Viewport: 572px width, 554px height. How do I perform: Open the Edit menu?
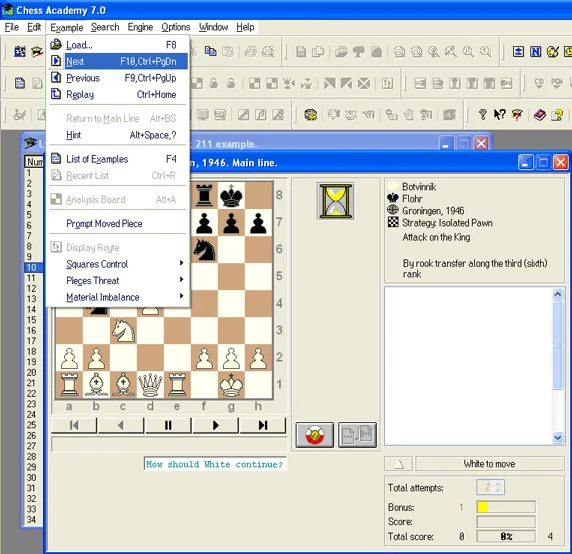click(34, 27)
